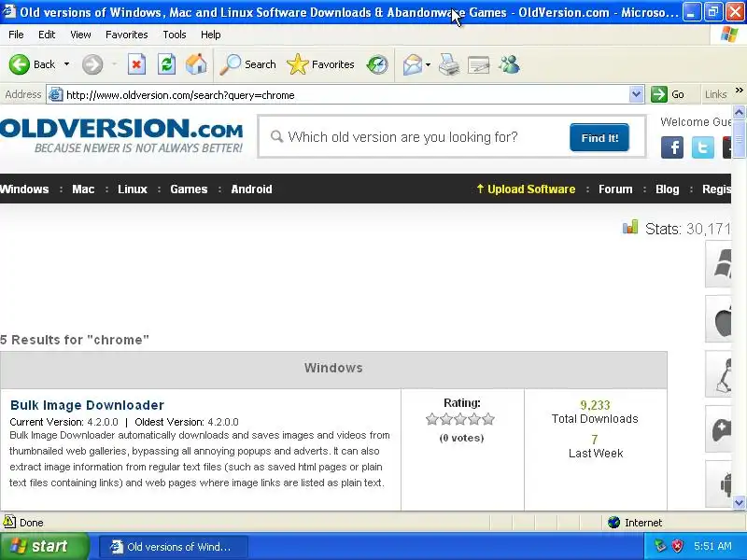Open the Back button history dropdown arrow
Screen dimensions: 747x560
click(x=66, y=64)
